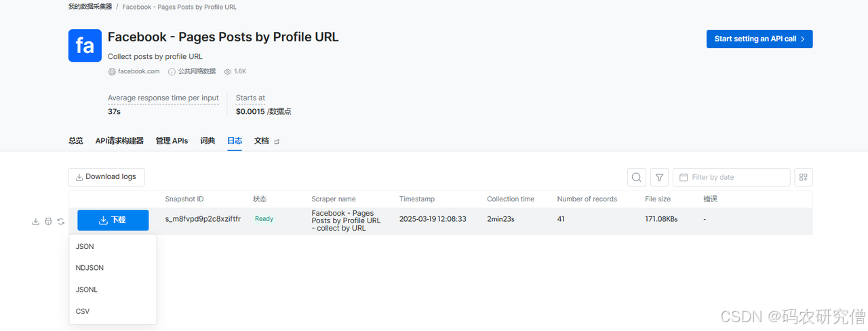Click the Snapshot ID column header

coord(184,199)
